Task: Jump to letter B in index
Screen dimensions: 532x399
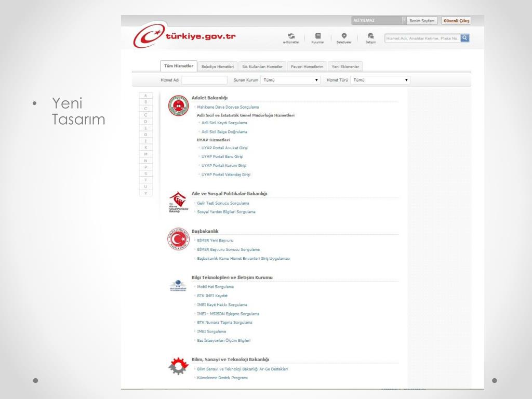Action: click(146, 102)
